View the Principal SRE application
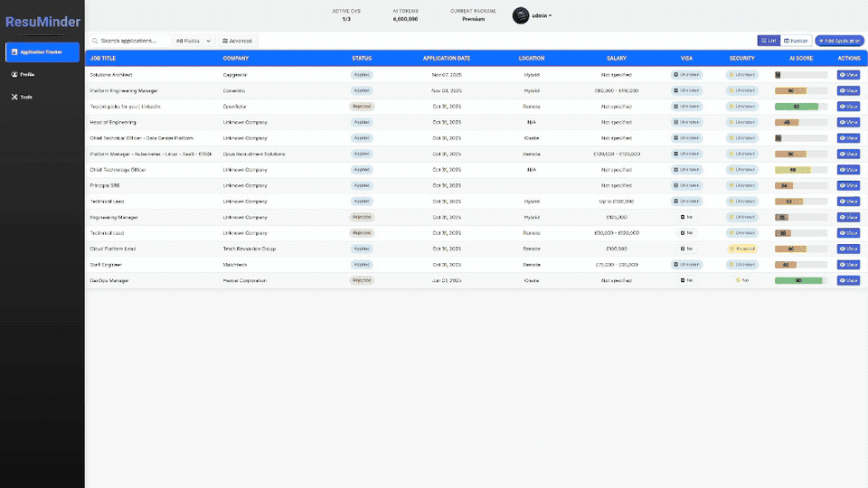The width and height of the screenshot is (868, 488). coord(848,185)
